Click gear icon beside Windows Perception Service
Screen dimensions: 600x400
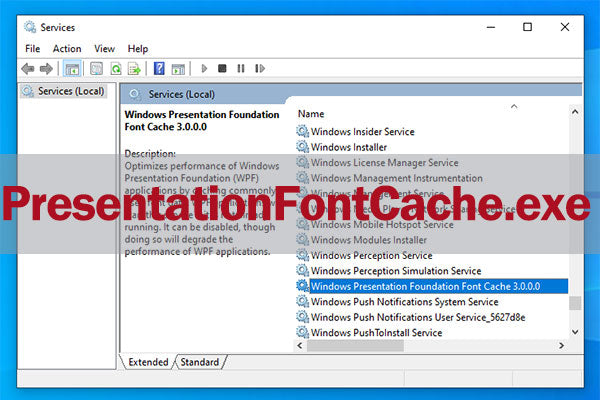302,255
